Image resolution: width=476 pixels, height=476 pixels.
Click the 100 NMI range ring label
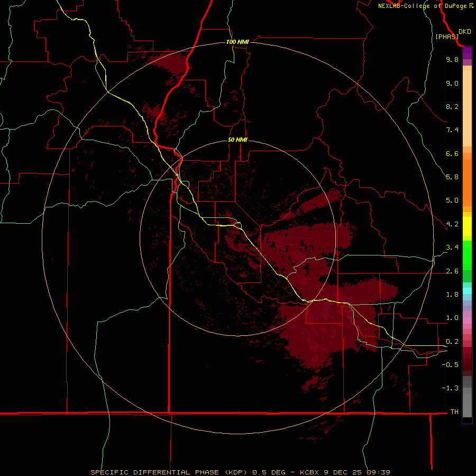click(x=237, y=42)
